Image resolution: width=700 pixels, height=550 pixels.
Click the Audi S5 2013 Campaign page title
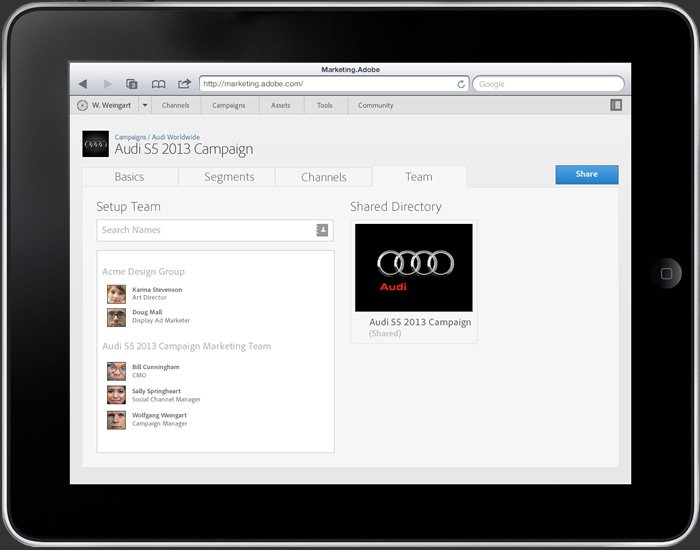pyautogui.click(x=184, y=149)
